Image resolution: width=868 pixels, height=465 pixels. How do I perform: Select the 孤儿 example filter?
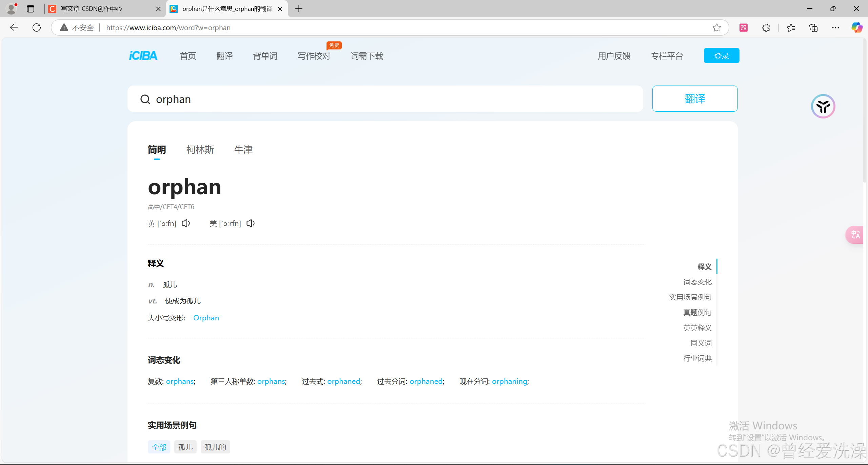tap(185, 447)
